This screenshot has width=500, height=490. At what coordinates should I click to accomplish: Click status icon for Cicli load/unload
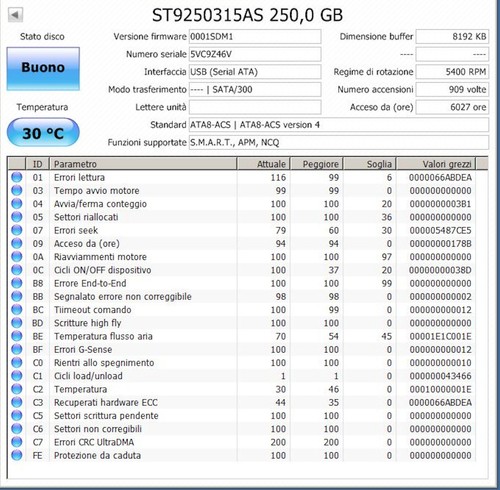17,376
